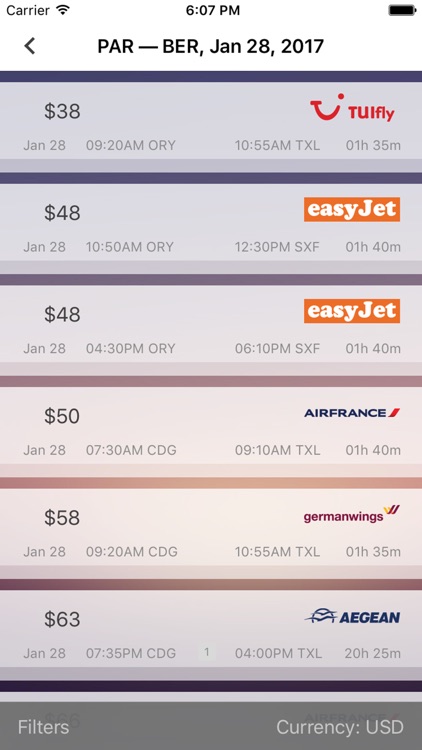422x750 pixels.
Task: Select the 04:30PM ORY departure
Action: 131,349
